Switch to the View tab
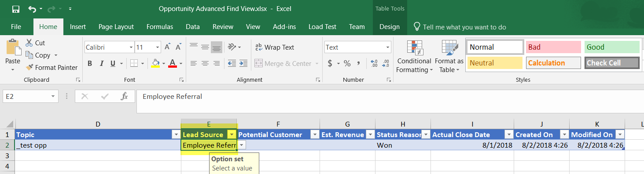644x174 pixels. (x=253, y=27)
